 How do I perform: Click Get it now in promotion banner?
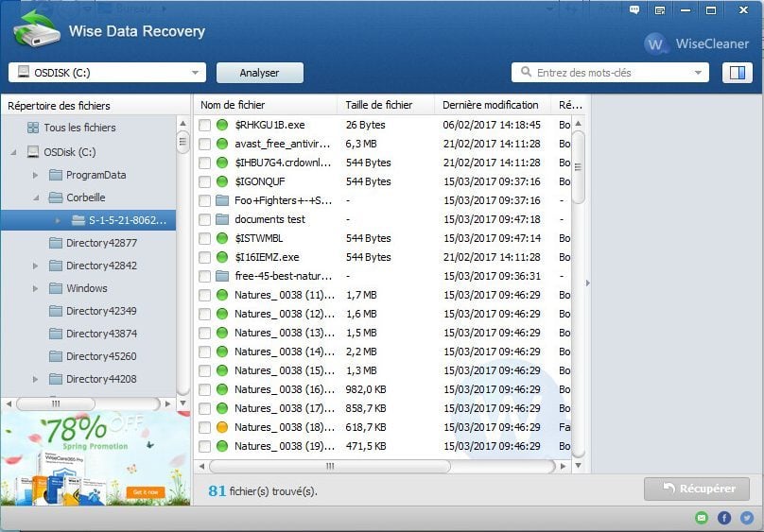146,492
